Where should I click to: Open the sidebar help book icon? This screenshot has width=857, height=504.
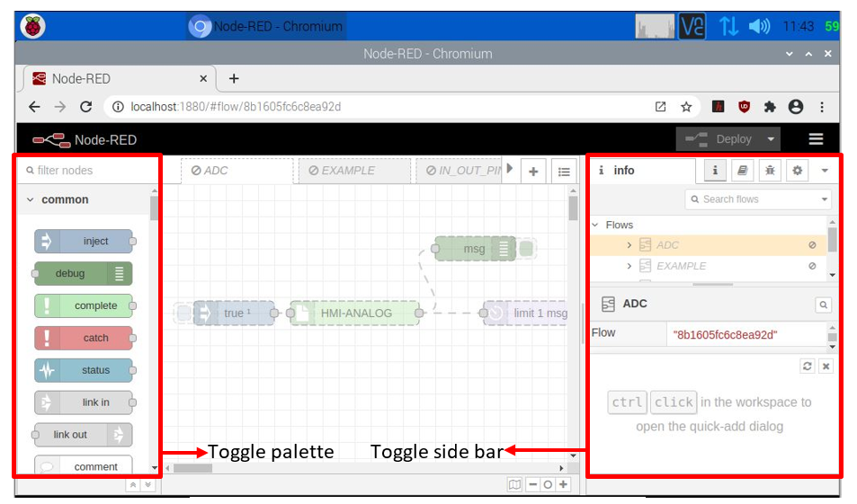coord(743,171)
